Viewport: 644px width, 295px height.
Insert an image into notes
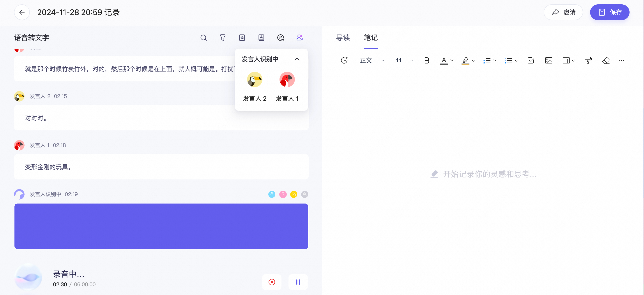point(548,60)
